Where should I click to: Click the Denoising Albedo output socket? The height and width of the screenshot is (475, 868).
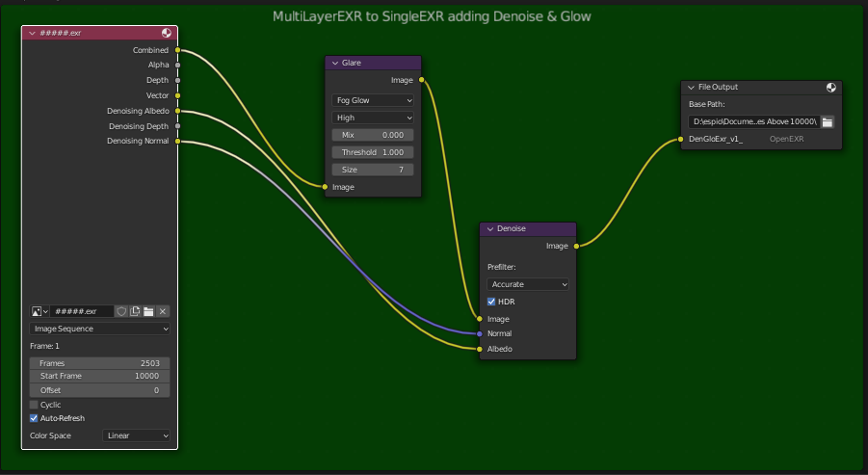(x=177, y=111)
